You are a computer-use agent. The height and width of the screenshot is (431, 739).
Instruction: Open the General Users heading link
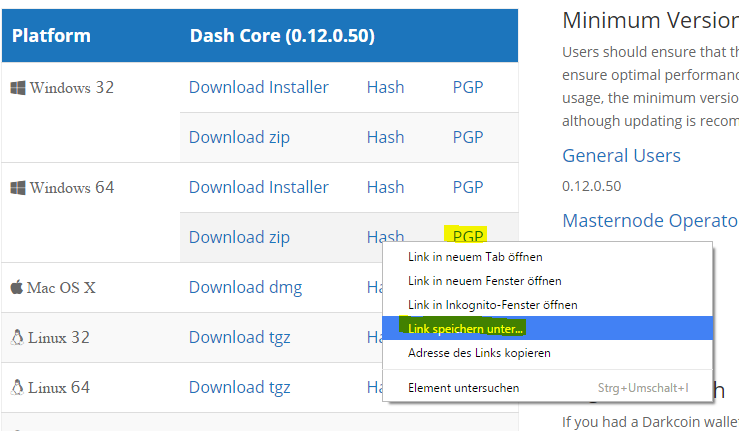pos(621,156)
